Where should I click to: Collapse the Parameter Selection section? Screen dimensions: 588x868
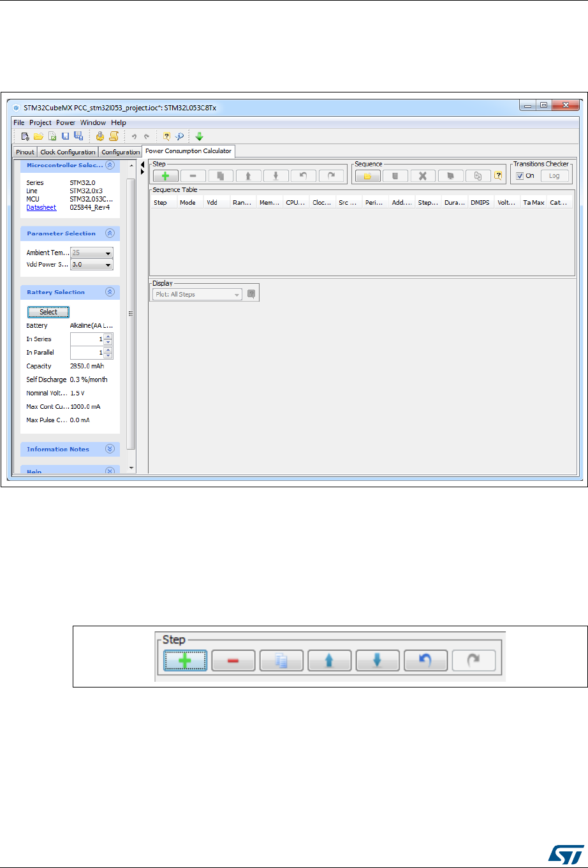tap(110, 233)
